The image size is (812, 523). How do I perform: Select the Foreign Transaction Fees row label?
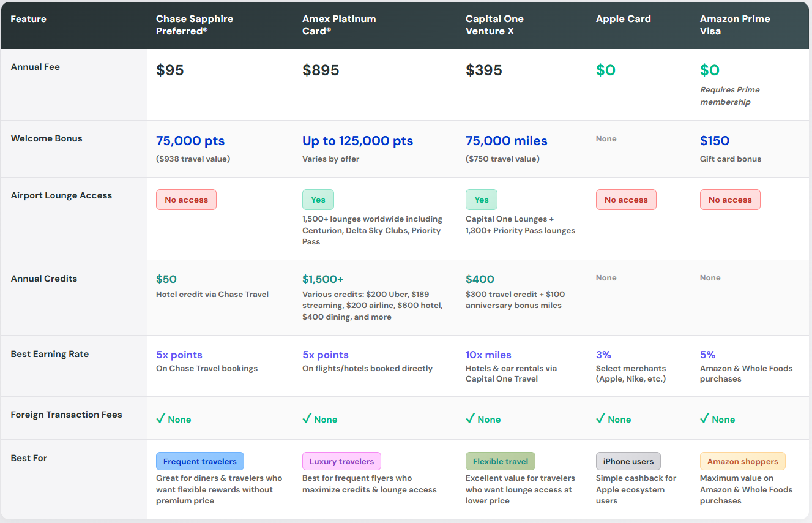tap(66, 415)
